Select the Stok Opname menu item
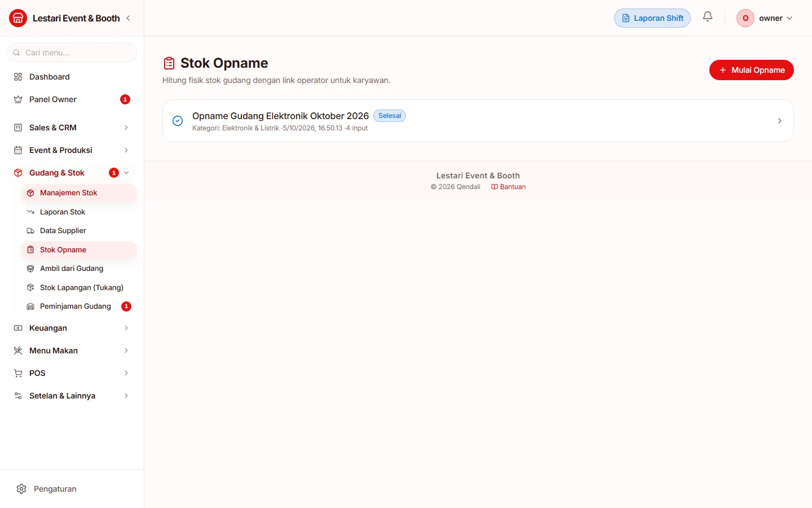Image resolution: width=812 pixels, height=508 pixels. (79, 250)
